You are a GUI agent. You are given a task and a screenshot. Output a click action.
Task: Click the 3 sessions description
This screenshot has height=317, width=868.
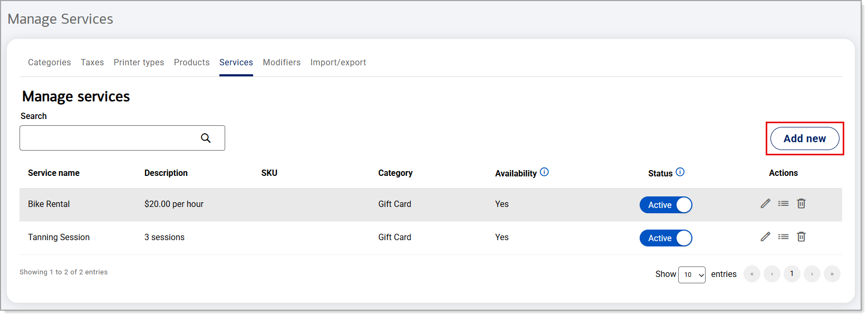tap(165, 237)
